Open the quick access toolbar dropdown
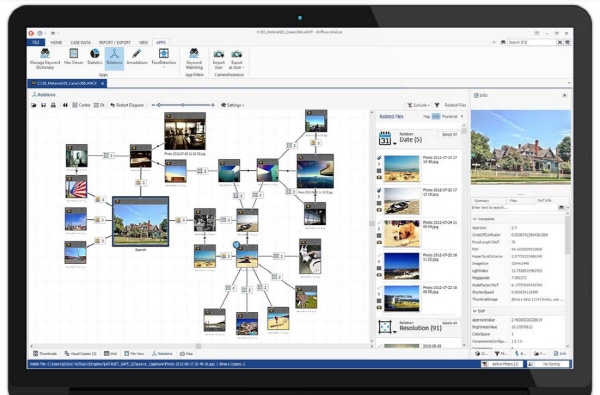 [x=58, y=33]
